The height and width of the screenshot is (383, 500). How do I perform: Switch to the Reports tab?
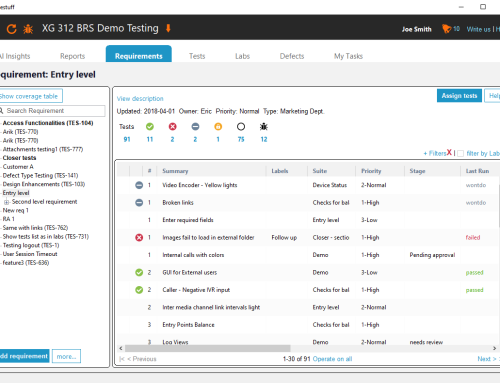[72, 56]
